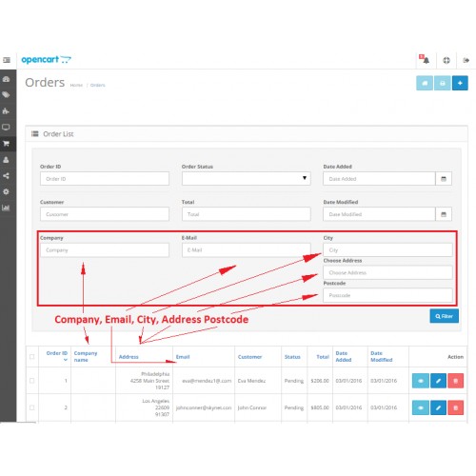This screenshot has width=476, height=476.
Task: Open the Extensions puzzle icon in sidebar
Action: [6, 111]
